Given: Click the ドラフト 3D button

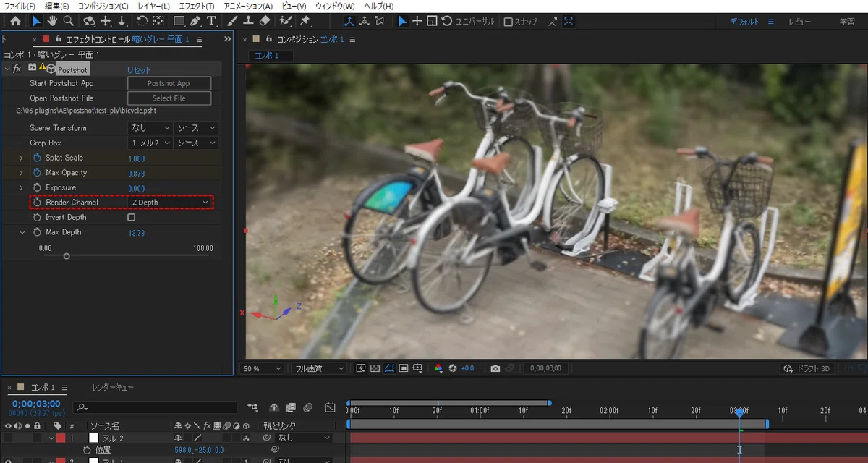Looking at the screenshot, I should click(807, 368).
